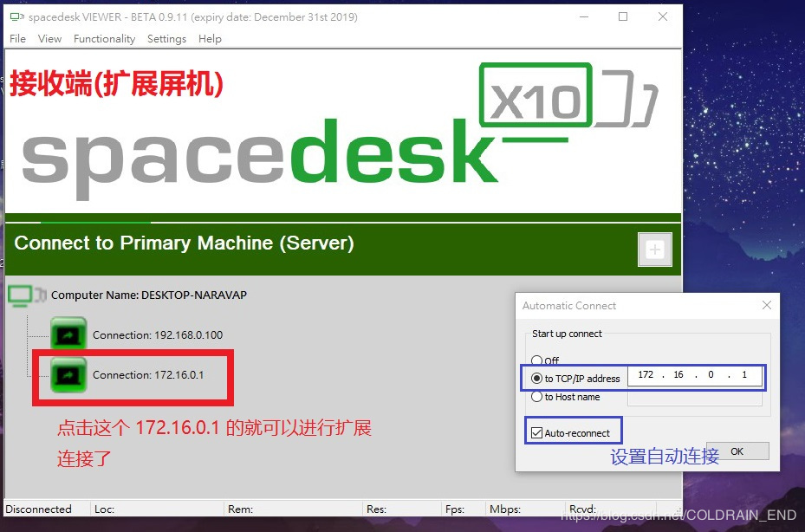Maximize the spacedesk VIEWER window
The height and width of the screenshot is (532, 805).
pyautogui.click(x=623, y=17)
